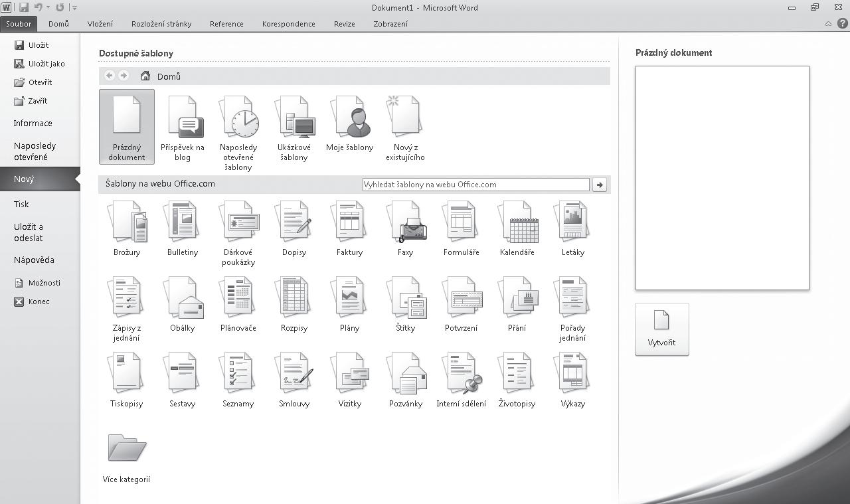Viewport: 850px width, 504px height.
Task: Open Interní sdělení templates
Action: click(462, 380)
